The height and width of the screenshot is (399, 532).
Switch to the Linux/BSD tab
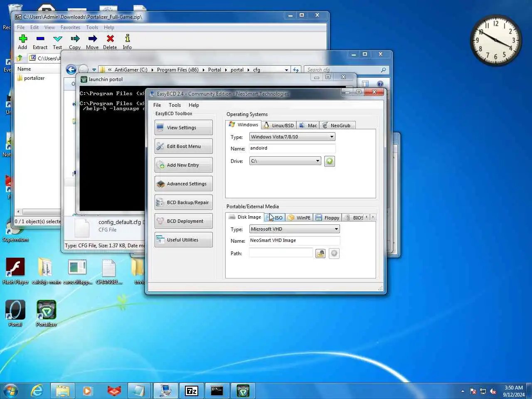click(x=279, y=125)
